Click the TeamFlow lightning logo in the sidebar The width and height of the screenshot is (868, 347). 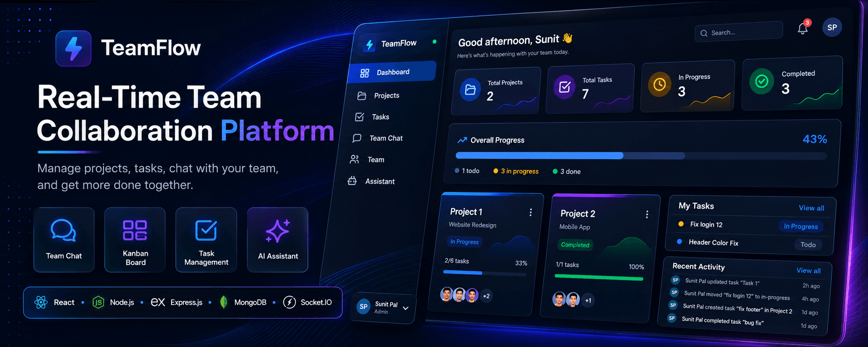[370, 45]
